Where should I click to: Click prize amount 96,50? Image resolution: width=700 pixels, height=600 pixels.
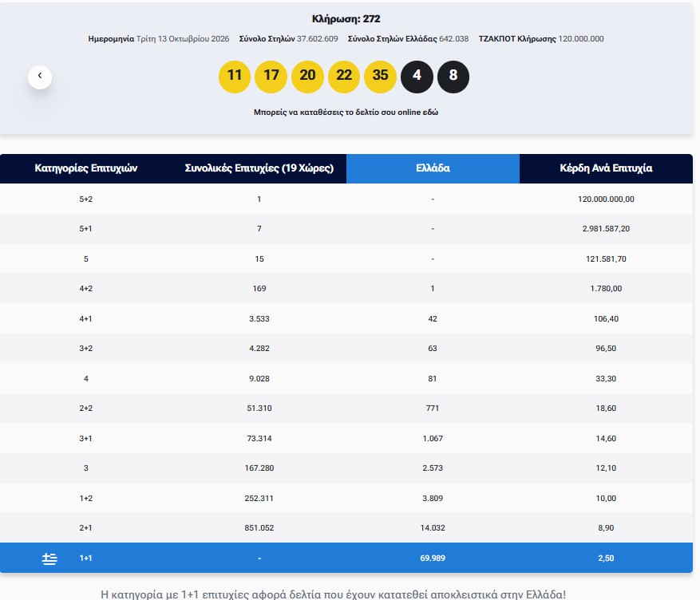pos(606,348)
